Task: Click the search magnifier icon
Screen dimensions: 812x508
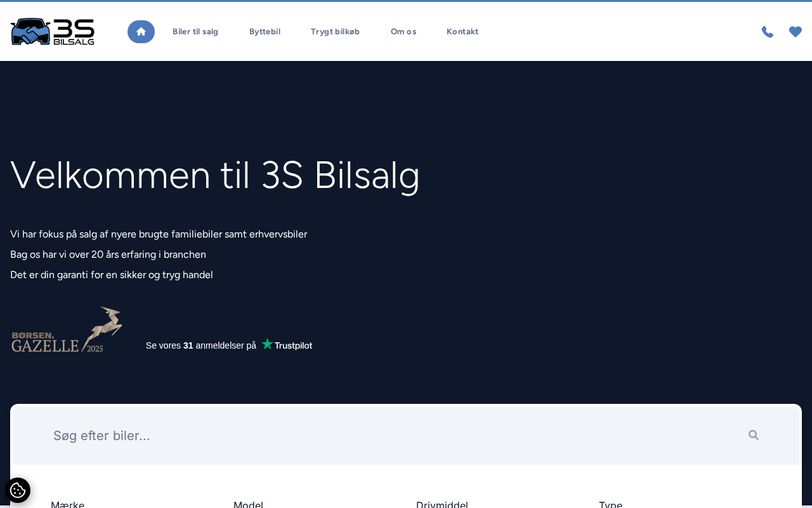Action: pos(754,435)
